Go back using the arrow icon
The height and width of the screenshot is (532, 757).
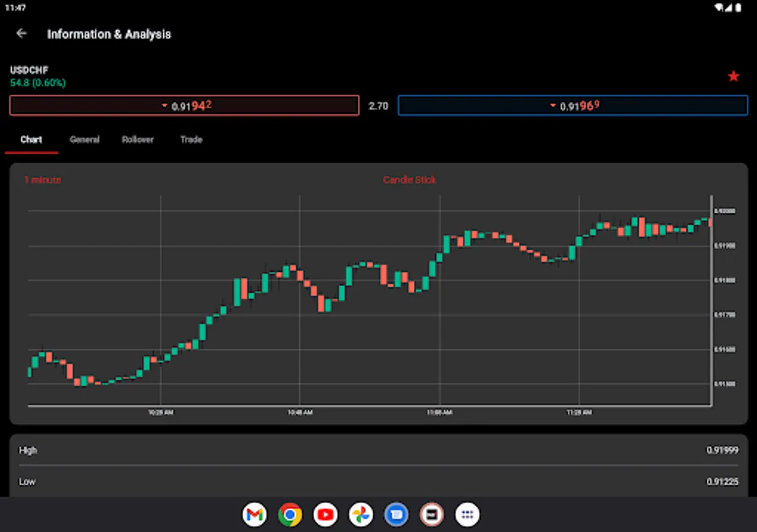22,34
